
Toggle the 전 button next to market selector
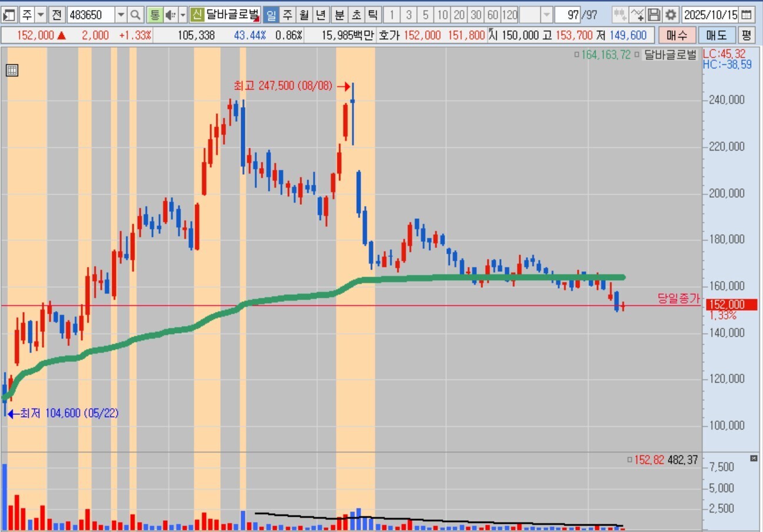tap(56, 15)
